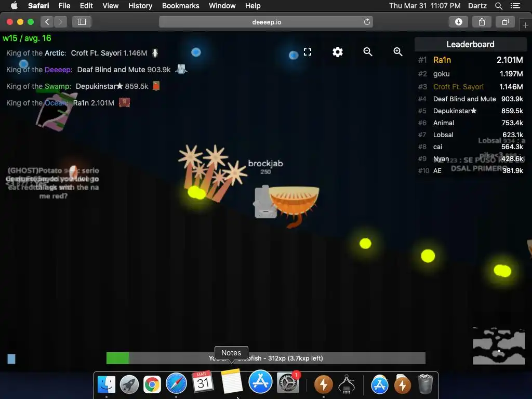Click the Leaderboard header
This screenshot has width=532, height=399.
click(x=470, y=45)
